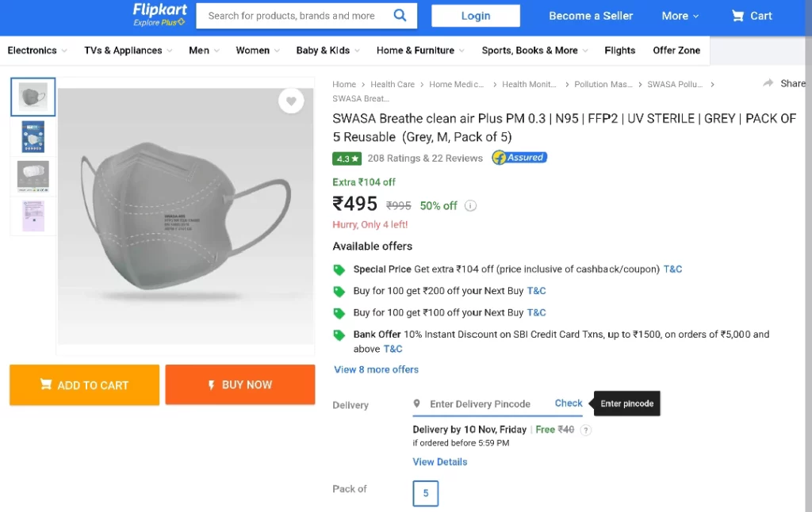Viewport: 812px width, 512px height.
Task: Click the search magnifier icon
Action: click(x=400, y=15)
